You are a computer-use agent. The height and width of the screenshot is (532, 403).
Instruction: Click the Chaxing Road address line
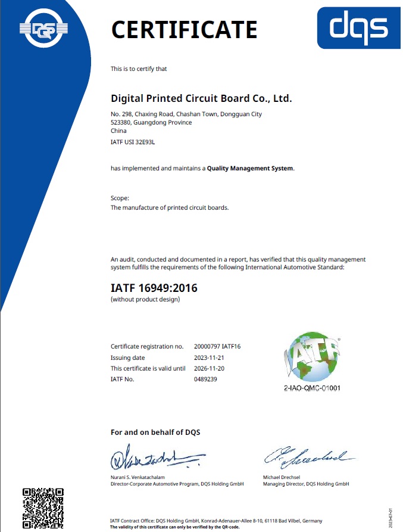(x=186, y=114)
